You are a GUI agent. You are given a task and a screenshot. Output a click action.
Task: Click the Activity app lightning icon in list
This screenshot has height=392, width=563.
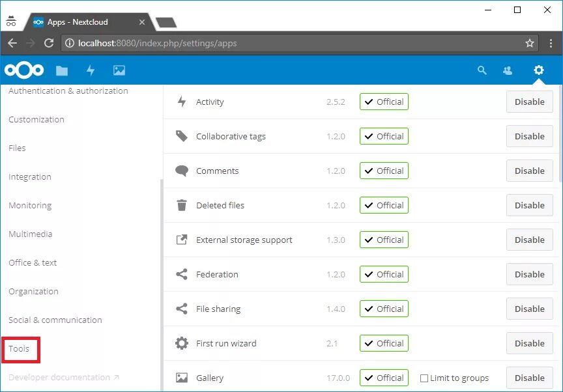tap(182, 102)
